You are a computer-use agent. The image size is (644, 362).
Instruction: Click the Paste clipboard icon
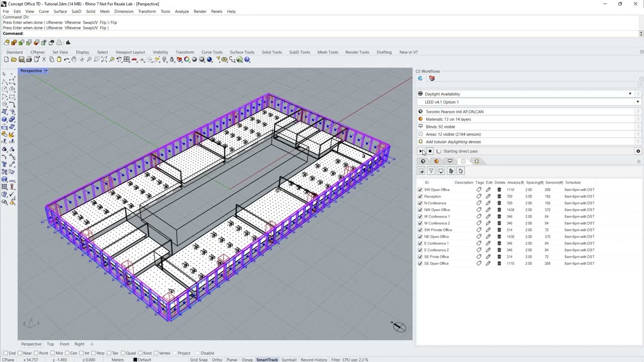[59, 59]
